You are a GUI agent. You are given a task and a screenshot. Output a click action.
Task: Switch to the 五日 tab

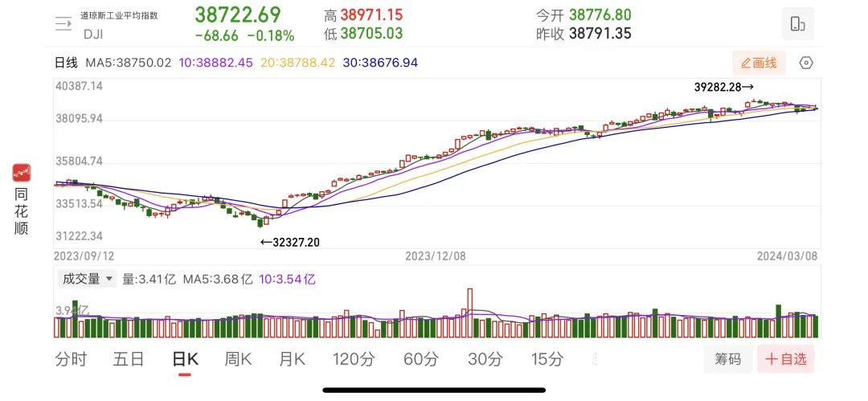(129, 359)
